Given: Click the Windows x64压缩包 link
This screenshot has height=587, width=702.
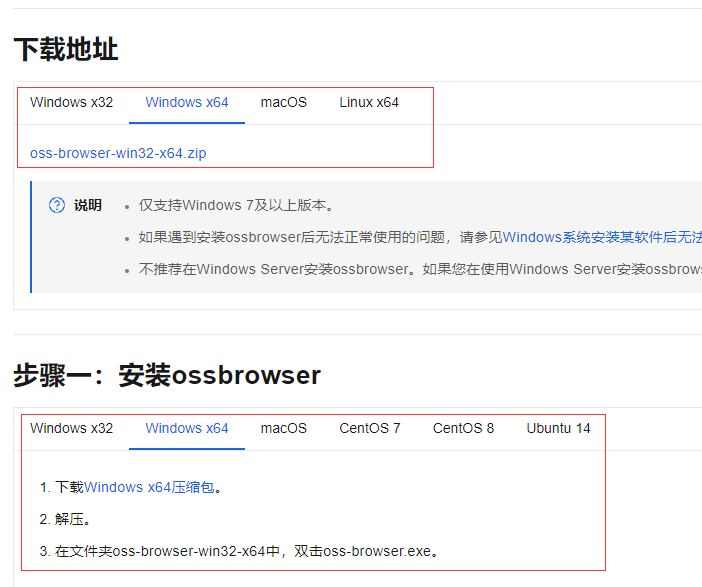Looking at the screenshot, I should (x=149, y=487).
